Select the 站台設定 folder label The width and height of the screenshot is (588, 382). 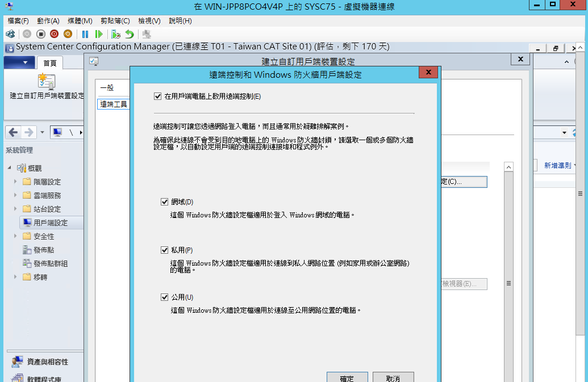47,209
